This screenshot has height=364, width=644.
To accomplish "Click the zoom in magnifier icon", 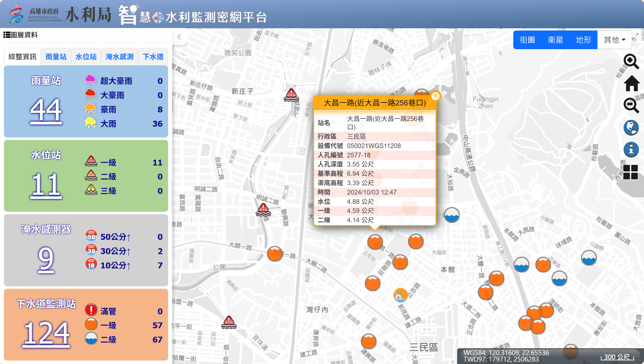I will click(x=631, y=61).
